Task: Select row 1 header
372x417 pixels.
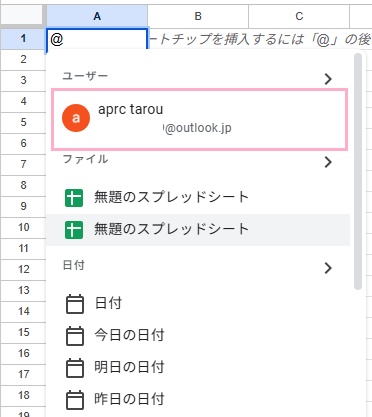Action: pyautogui.click(x=23, y=39)
